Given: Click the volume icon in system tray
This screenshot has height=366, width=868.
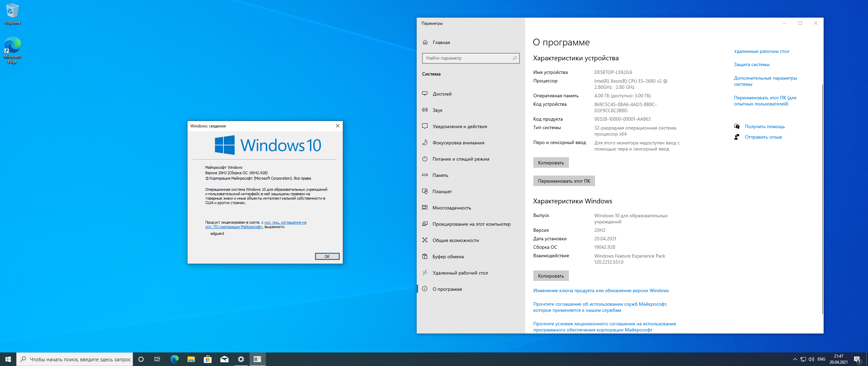Looking at the screenshot, I should point(811,359).
